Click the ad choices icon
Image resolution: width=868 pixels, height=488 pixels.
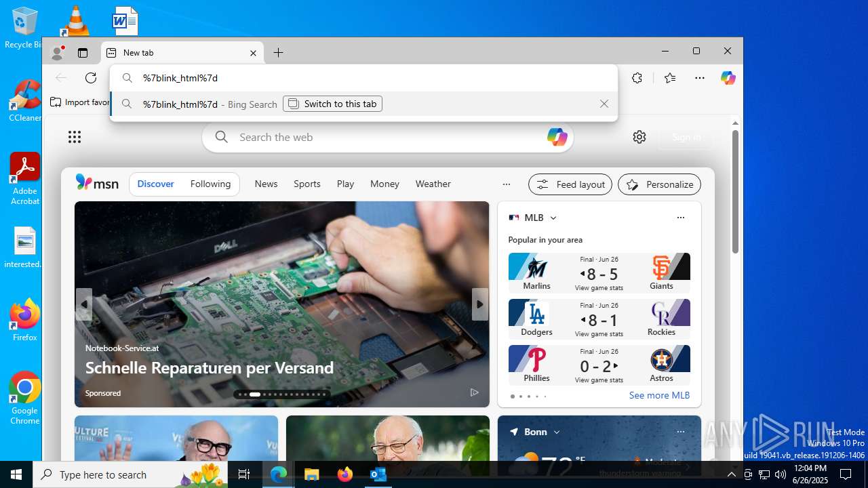pyautogui.click(x=475, y=392)
